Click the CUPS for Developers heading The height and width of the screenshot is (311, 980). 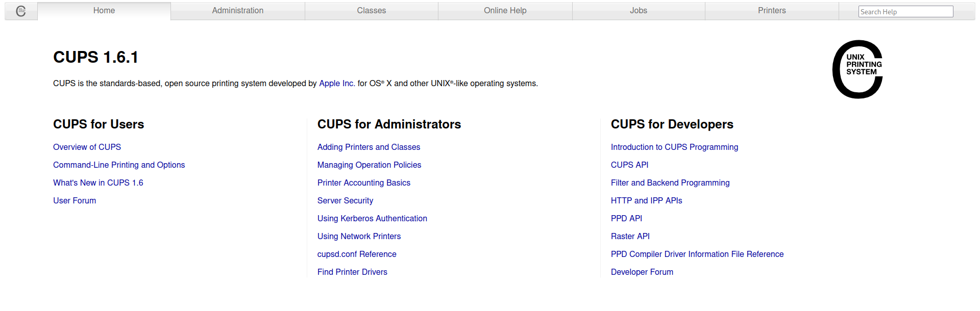[x=672, y=124]
